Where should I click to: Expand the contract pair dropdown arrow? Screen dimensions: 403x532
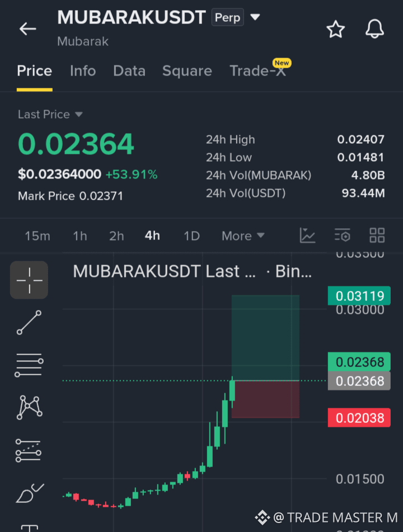[x=255, y=17]
